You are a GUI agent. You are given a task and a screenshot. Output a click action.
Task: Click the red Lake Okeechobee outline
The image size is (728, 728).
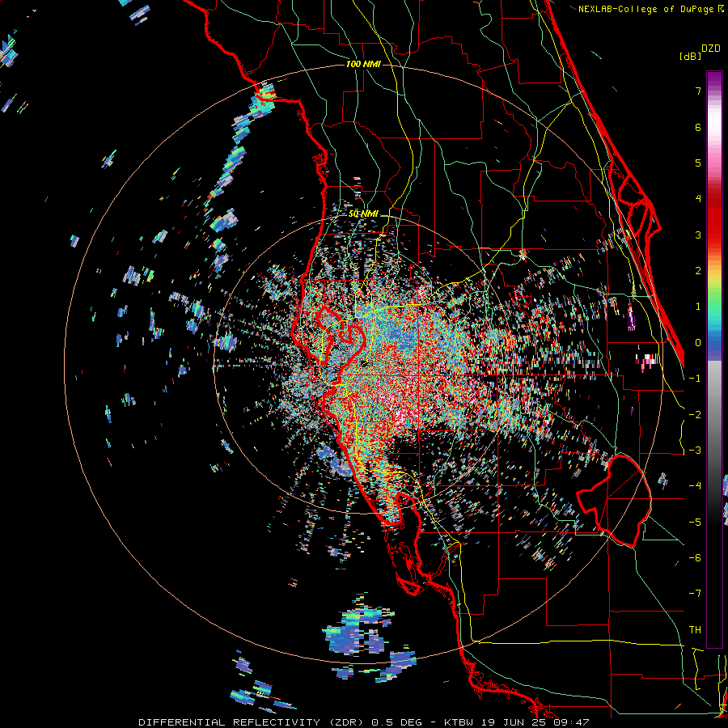[x=614, y=501]
